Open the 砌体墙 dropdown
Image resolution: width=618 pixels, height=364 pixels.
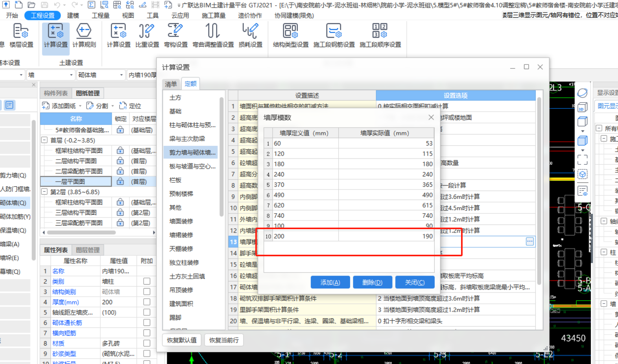click(x=100, y=75)
